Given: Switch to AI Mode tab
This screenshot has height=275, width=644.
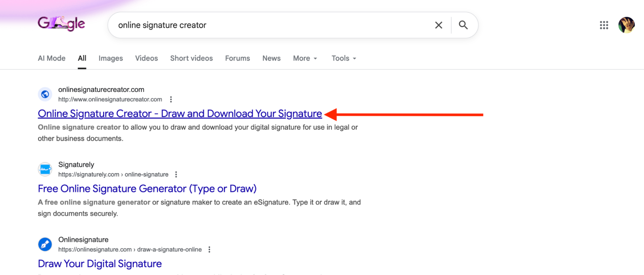Looking at the screenshot, I should tap(52, 58).
